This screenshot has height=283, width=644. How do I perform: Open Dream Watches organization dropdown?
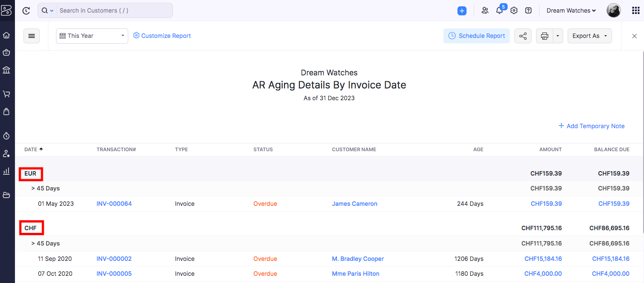click(571, 10)
